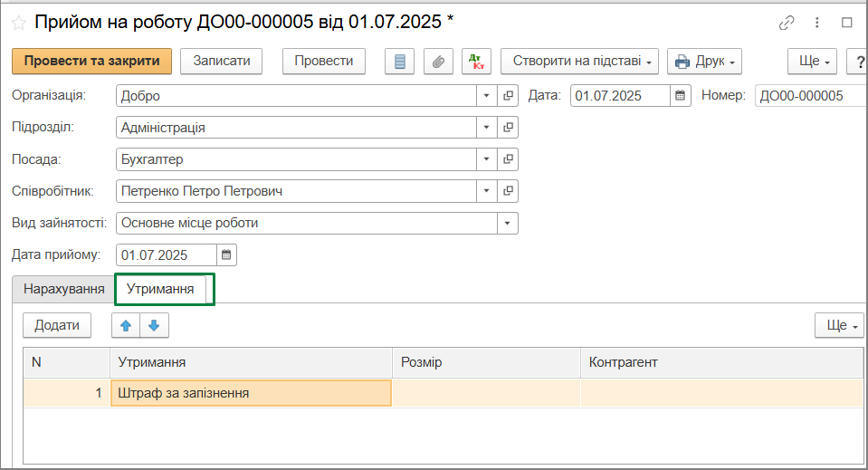The width and height of the screenshot is (868, 470).
Task: Edit the Номер field ДО00-000005
Action: (x=811, y=96)
